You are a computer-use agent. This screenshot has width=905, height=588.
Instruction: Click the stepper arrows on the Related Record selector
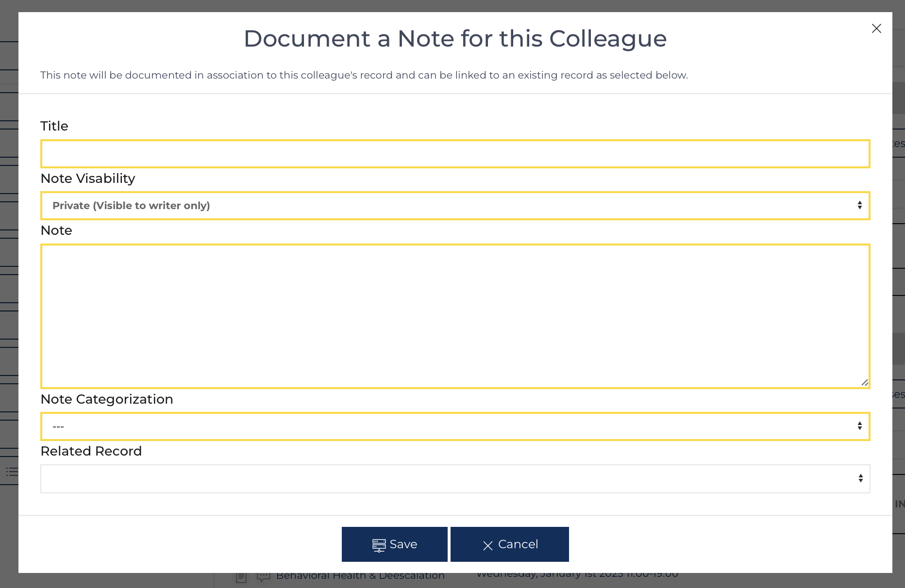click(x=860, y=478)
